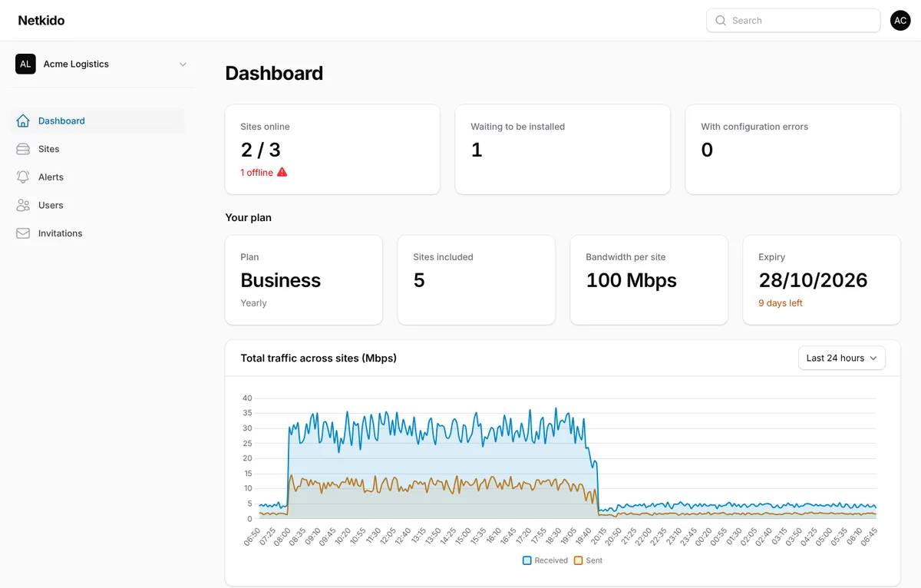Open the Last 24 hours dropdown
The height and width of the screenshot is (588, 921).
point(842,358)
